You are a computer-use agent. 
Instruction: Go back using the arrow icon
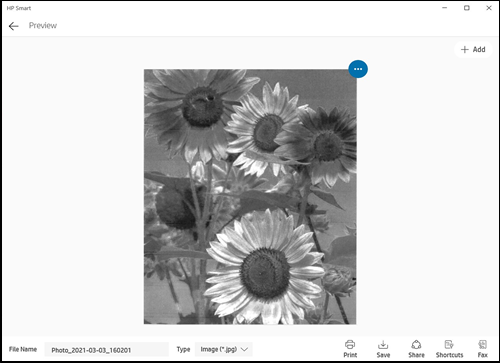click(14, 26)
